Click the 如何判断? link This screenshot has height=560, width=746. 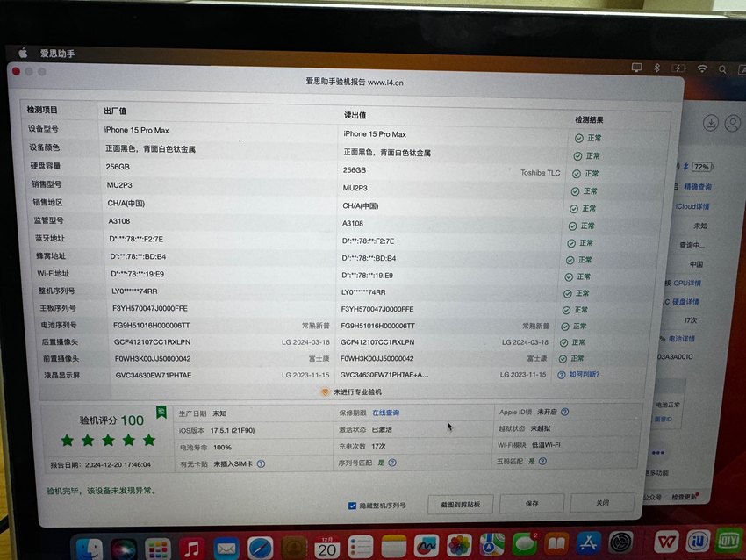(585, 375)
